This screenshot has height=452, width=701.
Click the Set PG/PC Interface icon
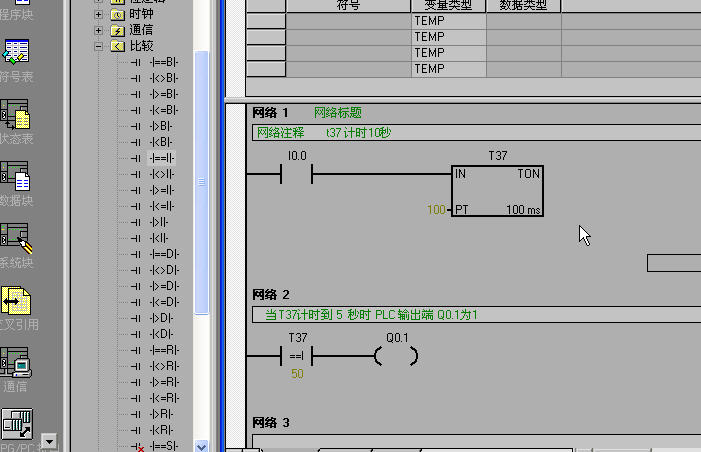pyautogui.click(x=16, y=425)
